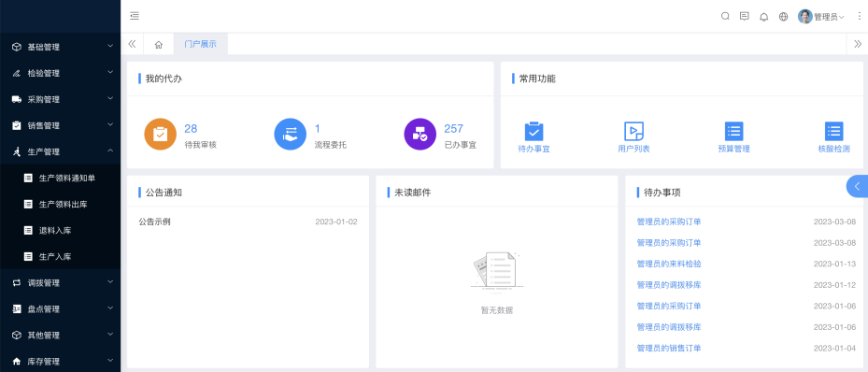
Task: Click the 流程委托 count 1
Action: tap(317, 128)
